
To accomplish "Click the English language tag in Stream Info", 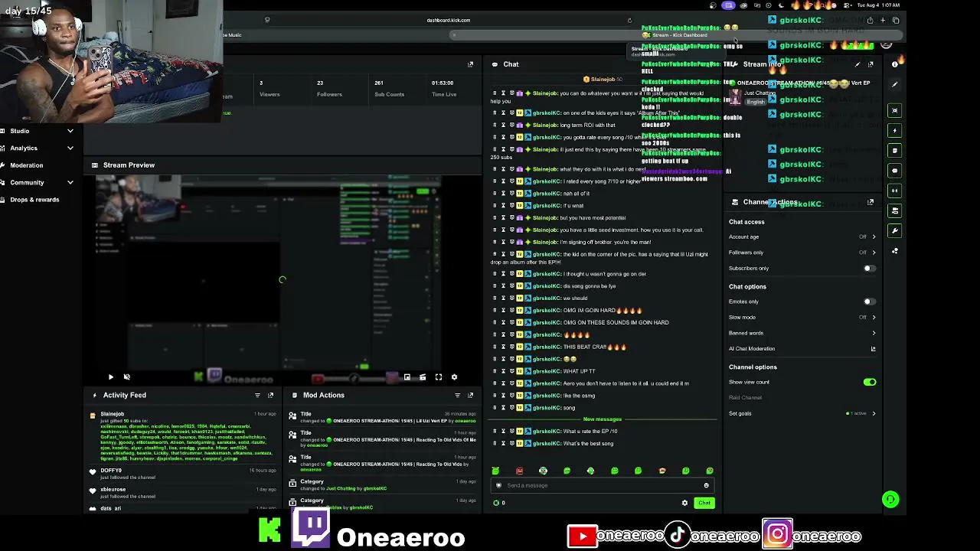I will (756, 102).
